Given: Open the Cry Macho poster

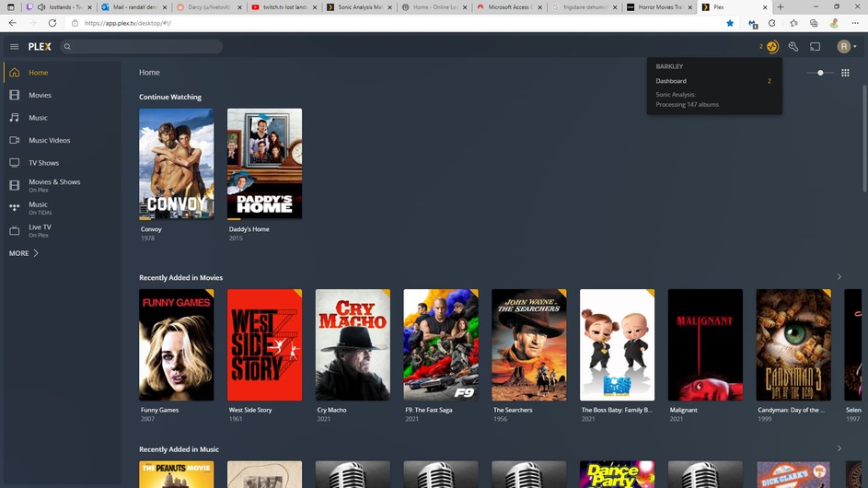Looking at the screenshot, I should coord(353,345).
